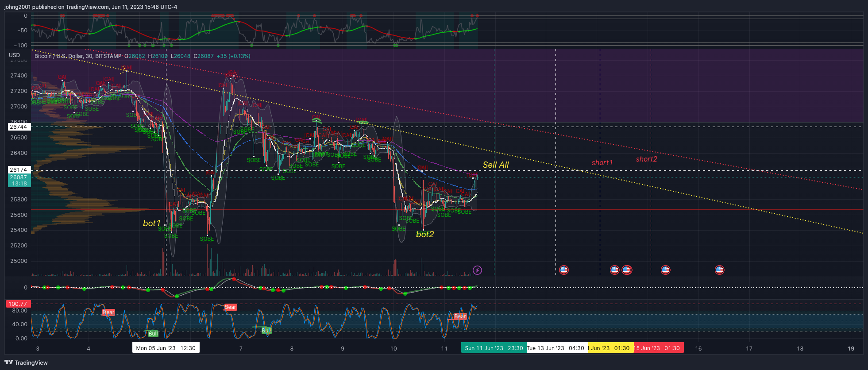Click the 'short1' annotation
The image size is (868, 370).
(x=602, y=163)
